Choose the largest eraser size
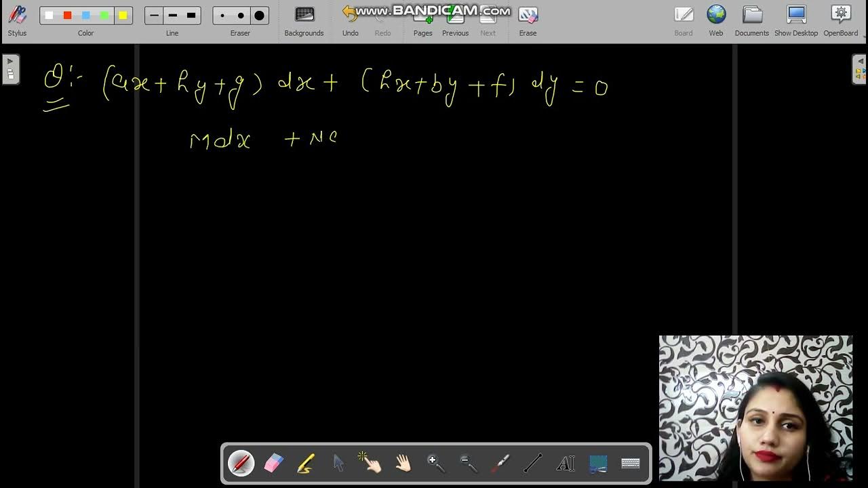The image size is (868, 488). pos(259,15)
